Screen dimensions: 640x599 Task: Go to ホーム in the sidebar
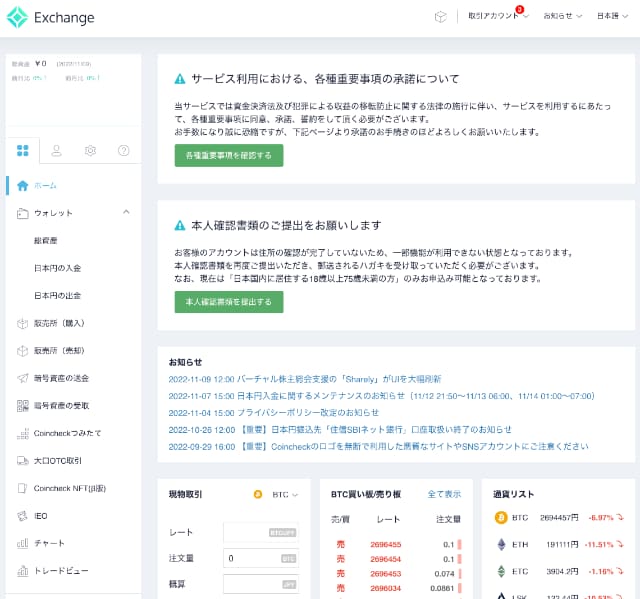(45, 186)
